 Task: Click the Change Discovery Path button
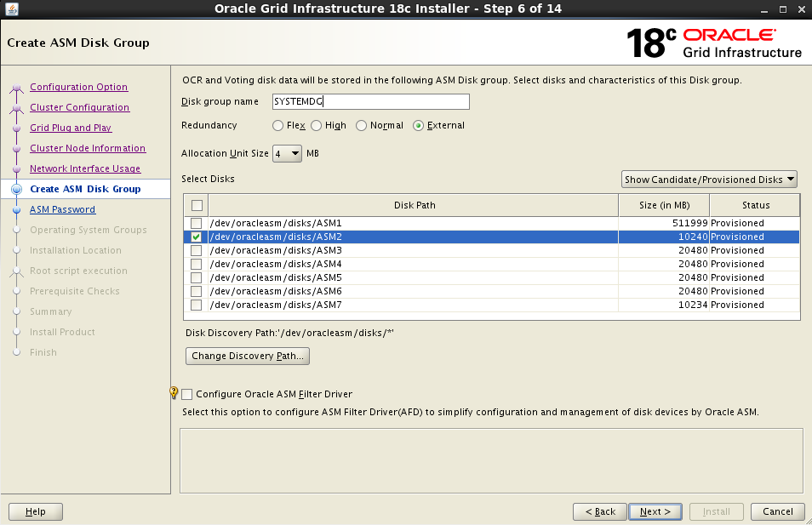pyautogui.click(x=248, y=356)
